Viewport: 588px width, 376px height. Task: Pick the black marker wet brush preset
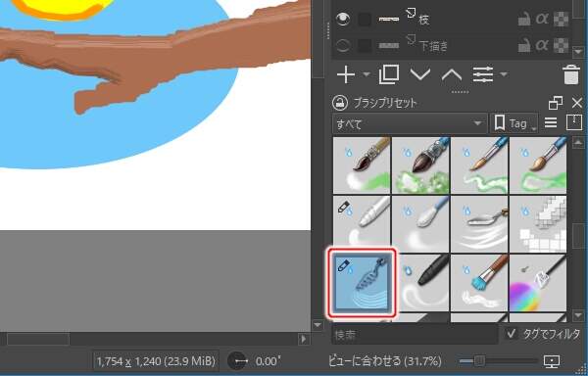[420, 283]
